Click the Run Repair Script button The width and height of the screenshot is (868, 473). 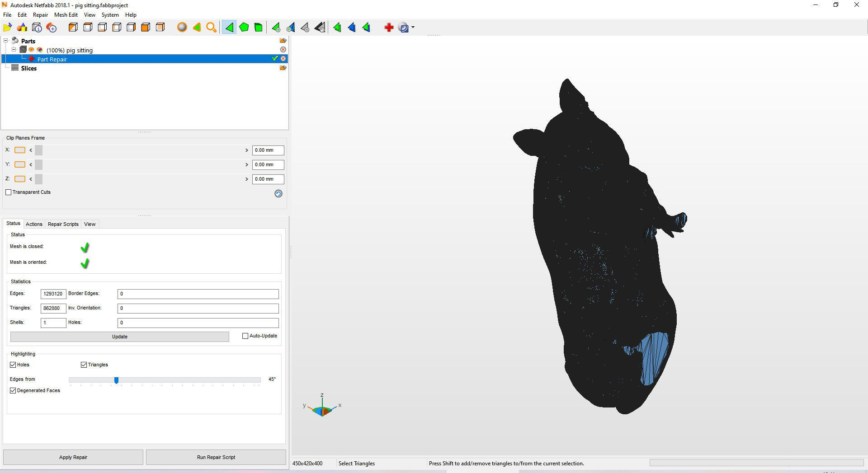point(216,457)
